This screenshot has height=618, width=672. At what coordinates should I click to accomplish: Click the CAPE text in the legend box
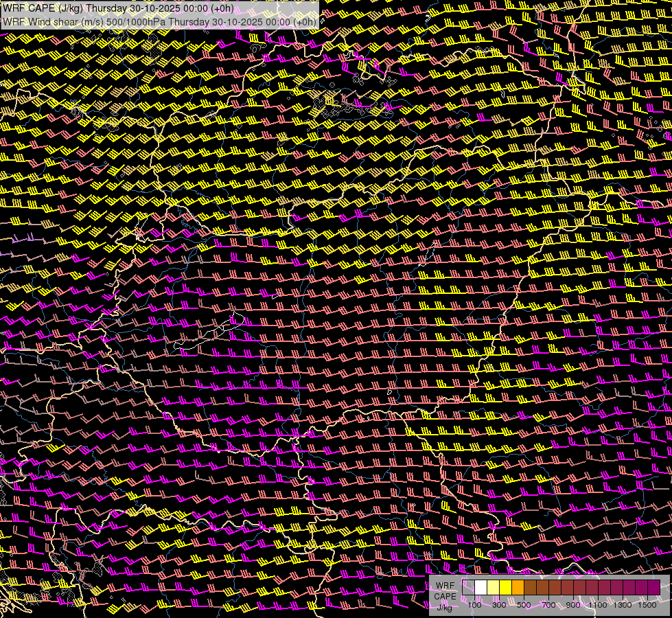coord(445,596)
